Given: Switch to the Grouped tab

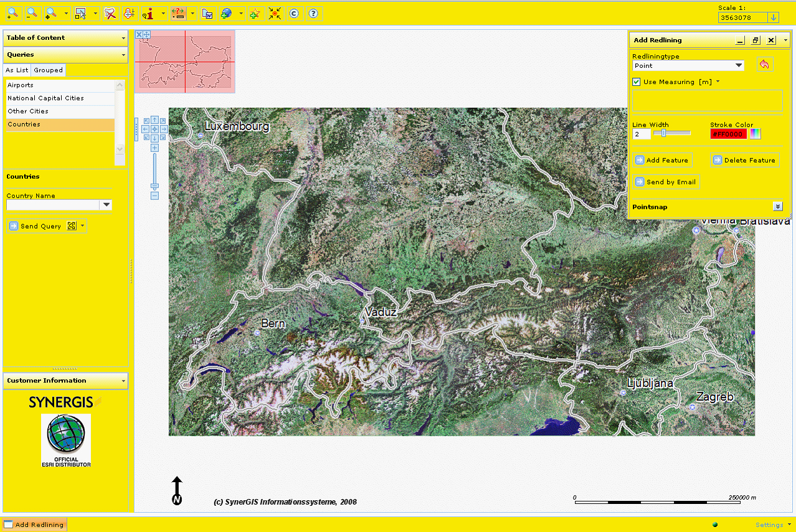Looking at the screenshot, I should click(48, 70).
